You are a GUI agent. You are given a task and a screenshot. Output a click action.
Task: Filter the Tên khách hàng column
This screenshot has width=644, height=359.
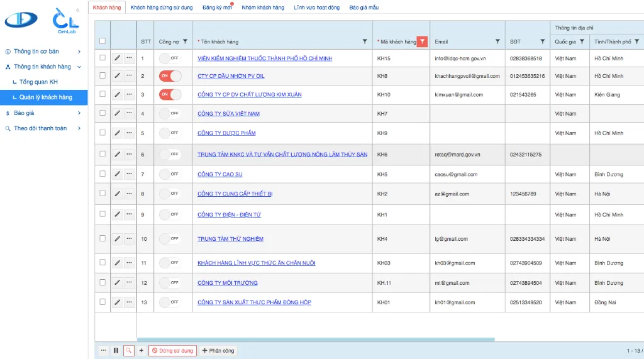[365, 41]
